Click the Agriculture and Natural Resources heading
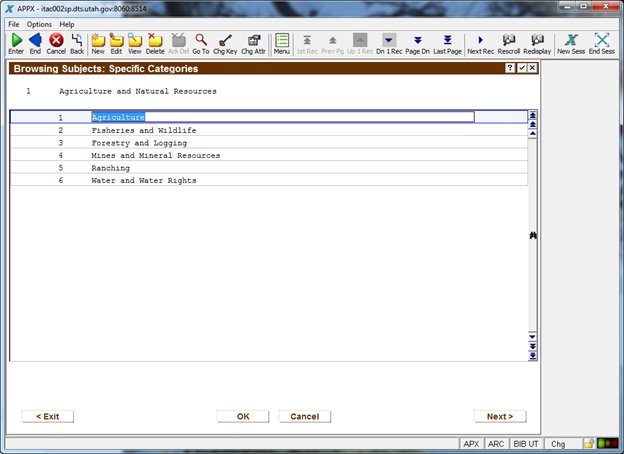The width and height of the screenshot is (624, 454). pyautogui.click(x=138, y=91)
